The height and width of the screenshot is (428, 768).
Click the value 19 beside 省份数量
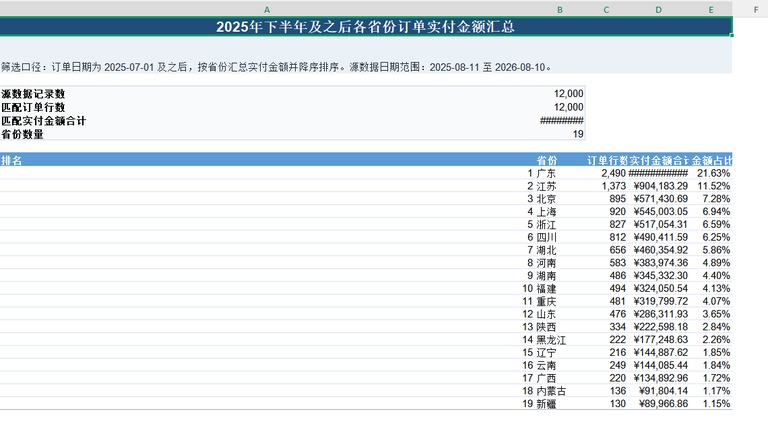(560, 134)
